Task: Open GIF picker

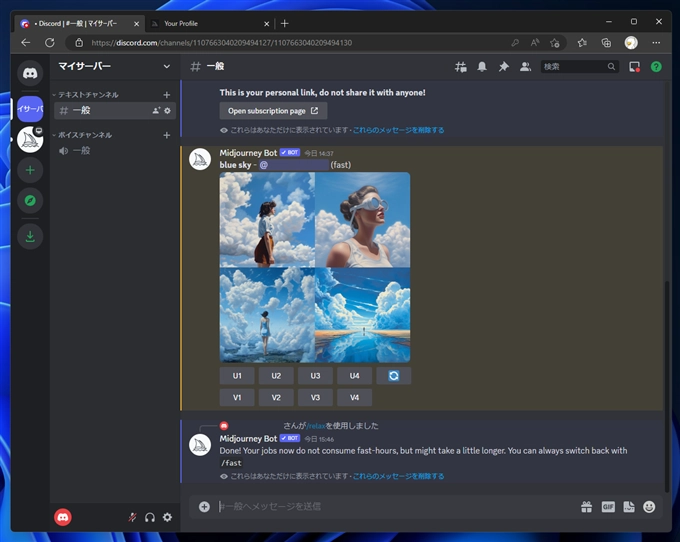Action: click(608, 506)
